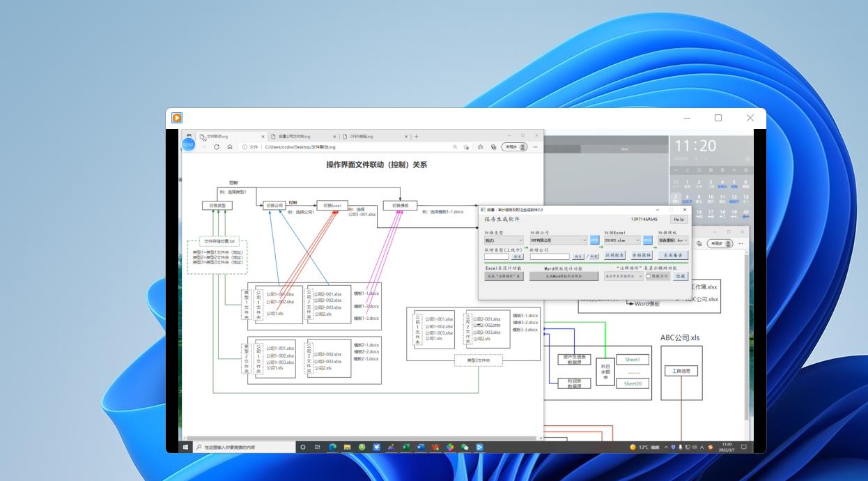Viewport: 868px width, 481px height.
Task: Click the favorites star icon in address bar
Action: (x=467, y=147)
